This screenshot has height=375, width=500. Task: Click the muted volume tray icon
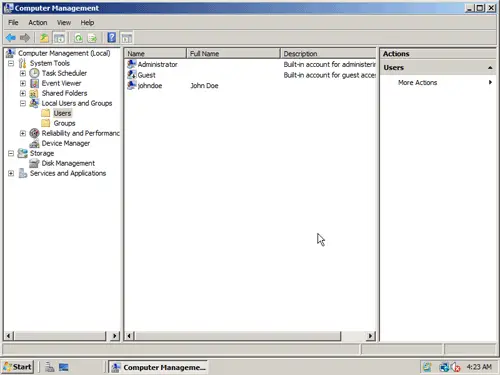456,367
